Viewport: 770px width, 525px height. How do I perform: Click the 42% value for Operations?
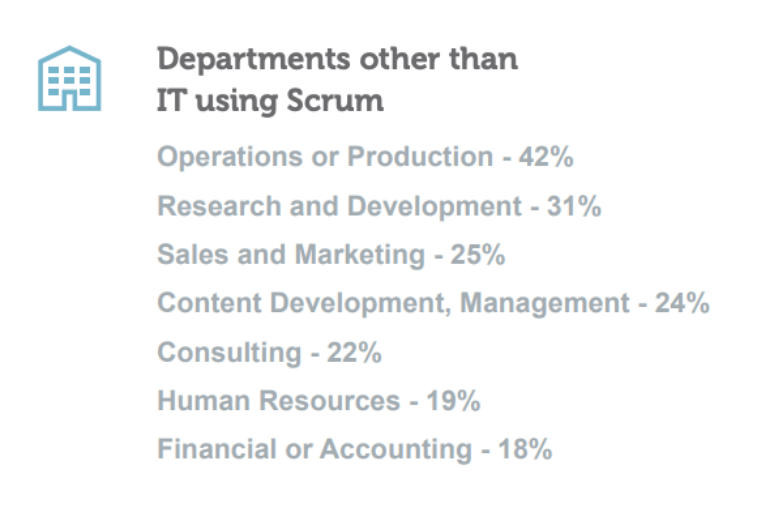pos(546,157)
